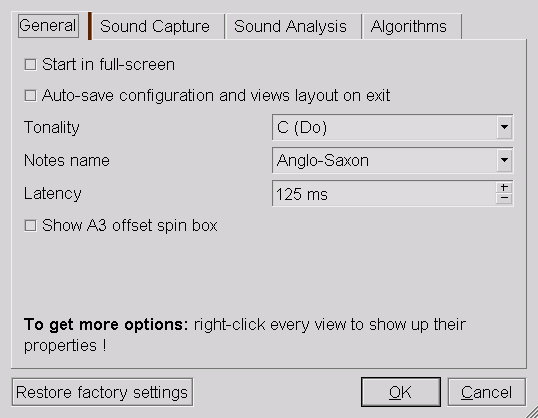Open the Tonality dropdown arrow

pos(504,127)
